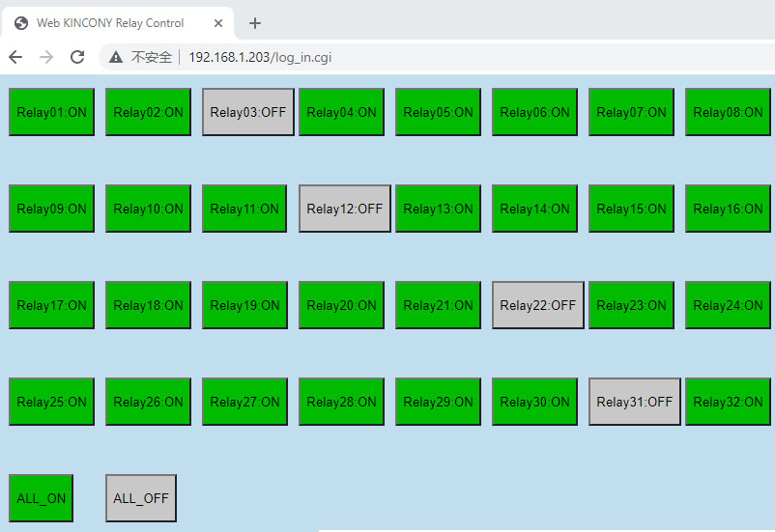Screen dimensions: 775x532
Task: Turn off Relay32
Action: 729,402
